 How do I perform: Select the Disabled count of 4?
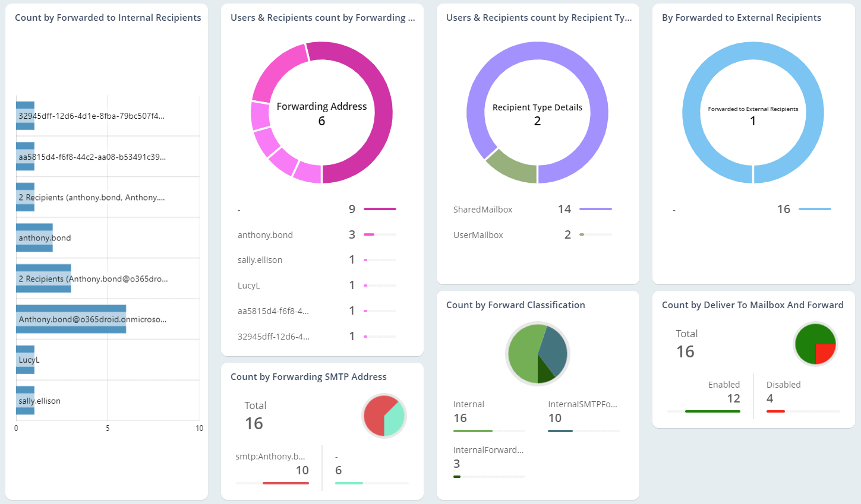(x=770, y=399)
